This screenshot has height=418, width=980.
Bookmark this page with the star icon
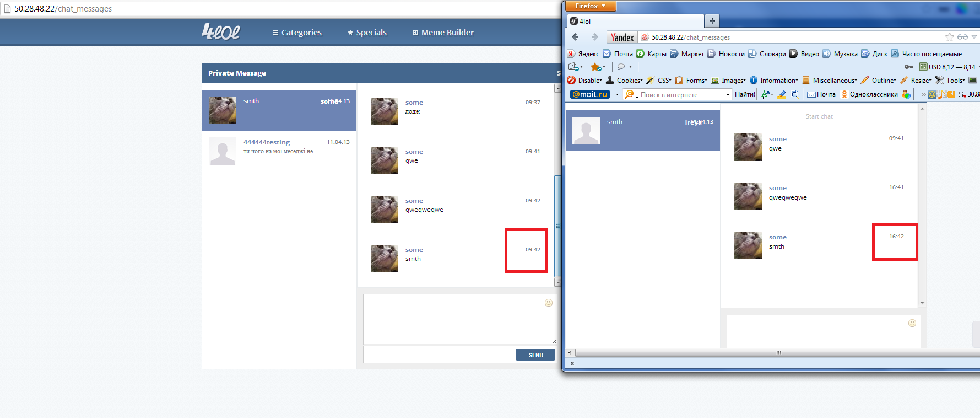(x=950, y=37)
